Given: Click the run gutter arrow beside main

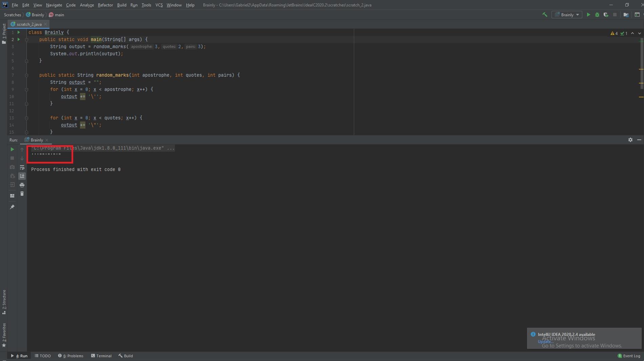Looking at the screenshot, I should coord(19,40).
